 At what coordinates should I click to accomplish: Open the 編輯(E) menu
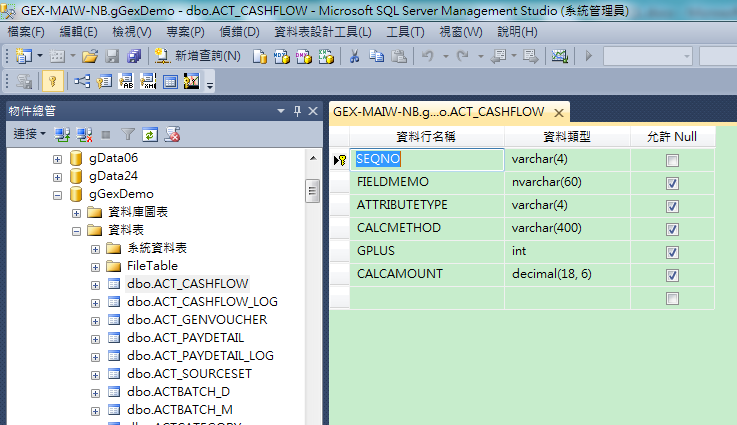pos(78,32)
